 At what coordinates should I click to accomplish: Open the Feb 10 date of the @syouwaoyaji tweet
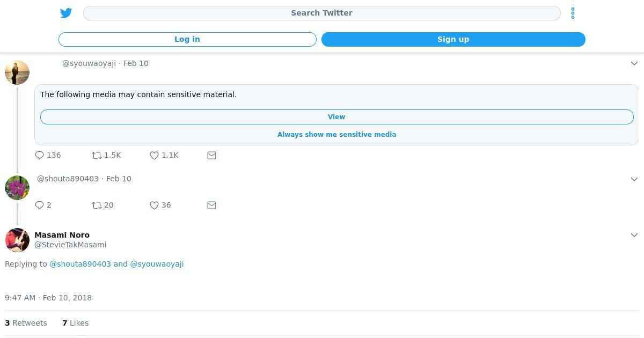(136, 63)
